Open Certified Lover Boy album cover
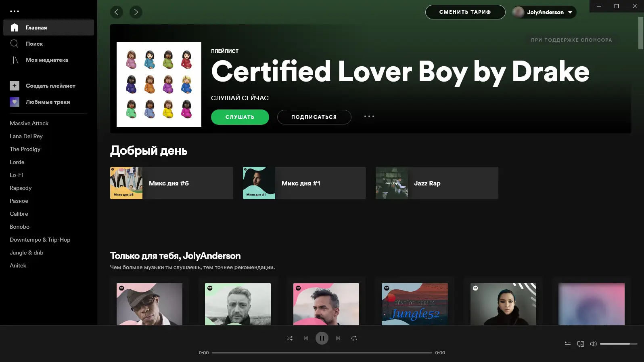644x362 pixels. click(159, 84)
